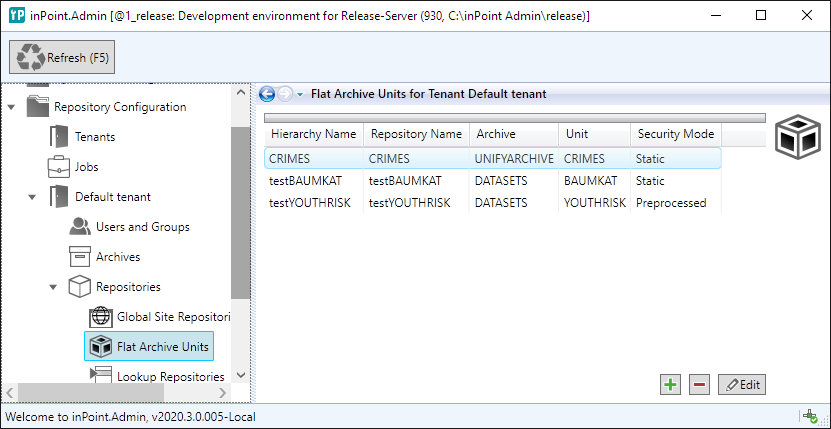Select the Default tenant tree item
Viewport: 831px width, 429px height.
(x=113, y=197)
